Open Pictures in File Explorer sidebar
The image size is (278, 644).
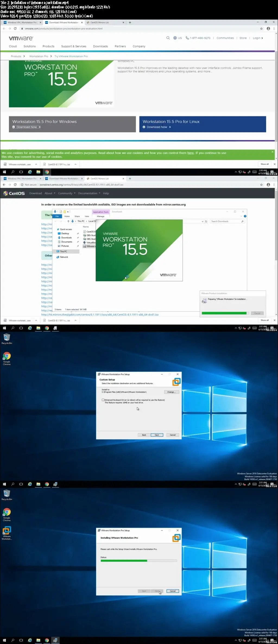(65, 246)
